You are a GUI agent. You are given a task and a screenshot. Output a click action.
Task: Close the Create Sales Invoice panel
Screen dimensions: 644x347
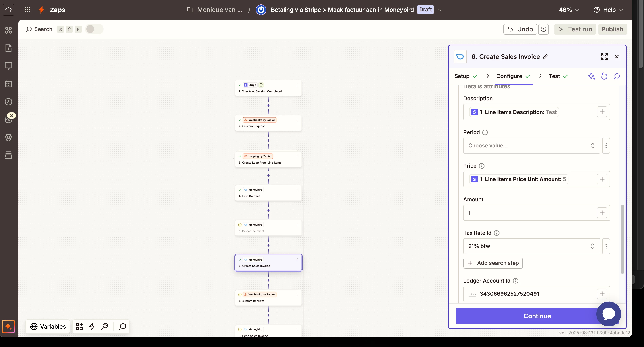point(617,57)
